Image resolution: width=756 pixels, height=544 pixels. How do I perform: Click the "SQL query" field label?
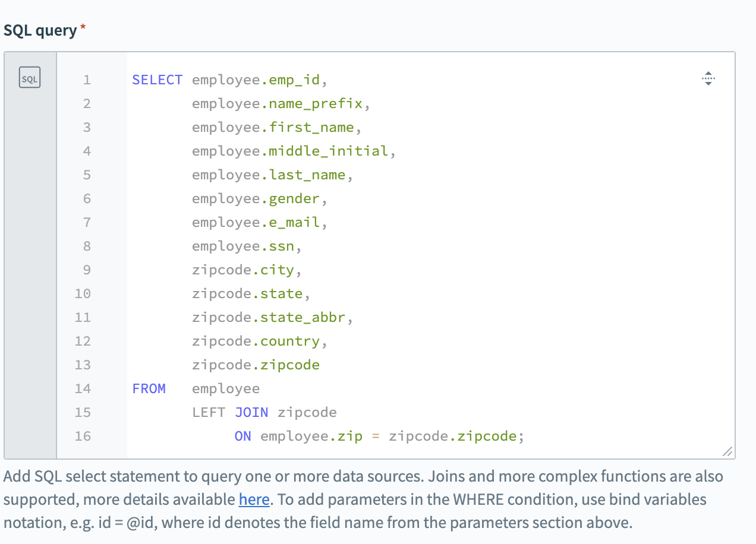coord(39,29)
